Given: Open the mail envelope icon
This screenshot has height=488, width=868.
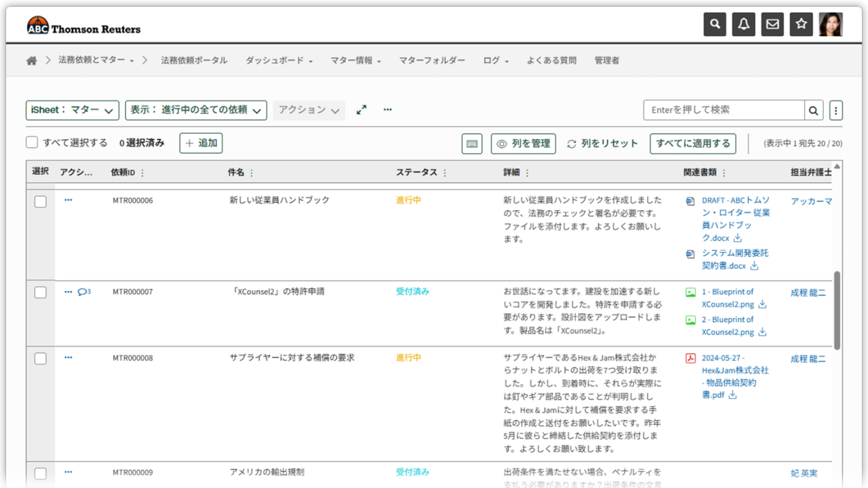Looking at the screenshot, I should (772, 24).
